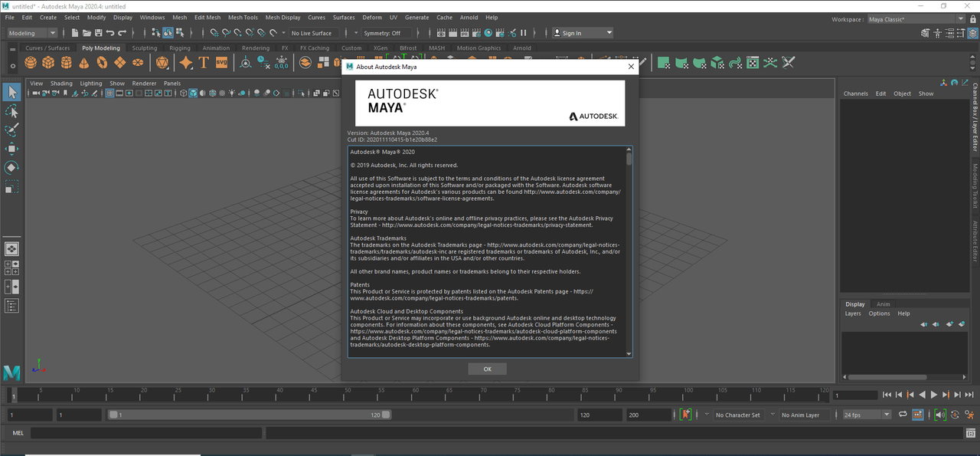Click the Open Scene folder icon
Screen dimensions: 980x456
pos(87,33)
